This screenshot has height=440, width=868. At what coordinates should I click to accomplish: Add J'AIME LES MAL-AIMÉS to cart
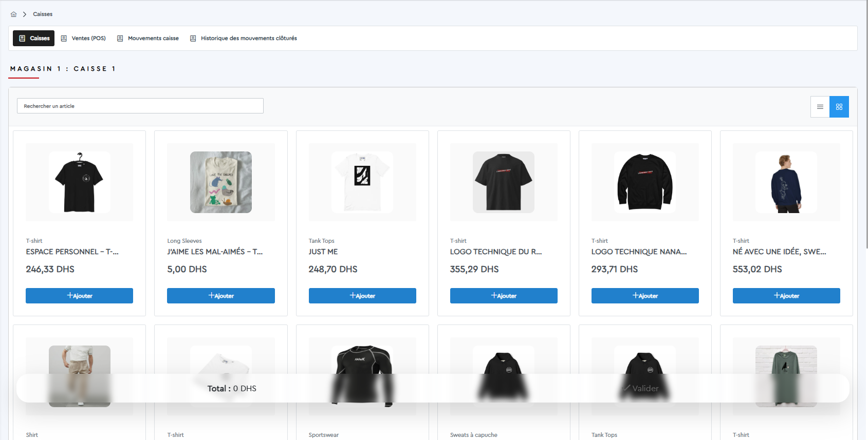click(x=221, y=296)
